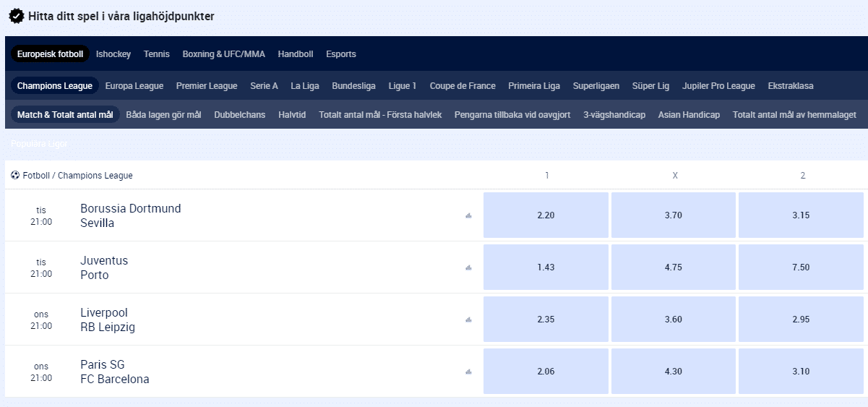
Task: Click the Porto team name
Action: [x=95, y=275]
